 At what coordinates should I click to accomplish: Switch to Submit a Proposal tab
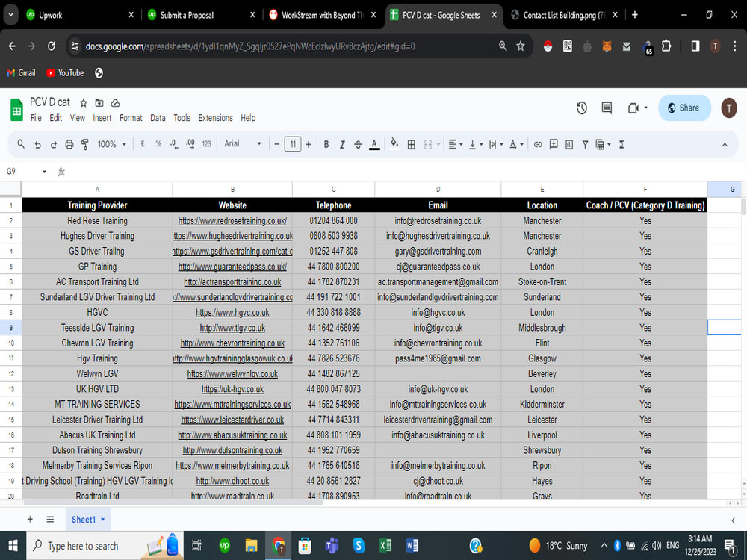point(202,15)
